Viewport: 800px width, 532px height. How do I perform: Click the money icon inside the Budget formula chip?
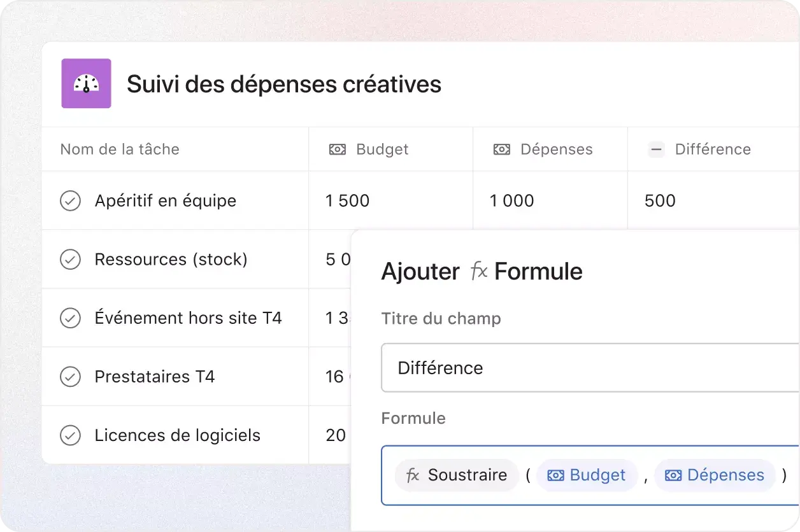pyautogui.click(x=556, y=475)
